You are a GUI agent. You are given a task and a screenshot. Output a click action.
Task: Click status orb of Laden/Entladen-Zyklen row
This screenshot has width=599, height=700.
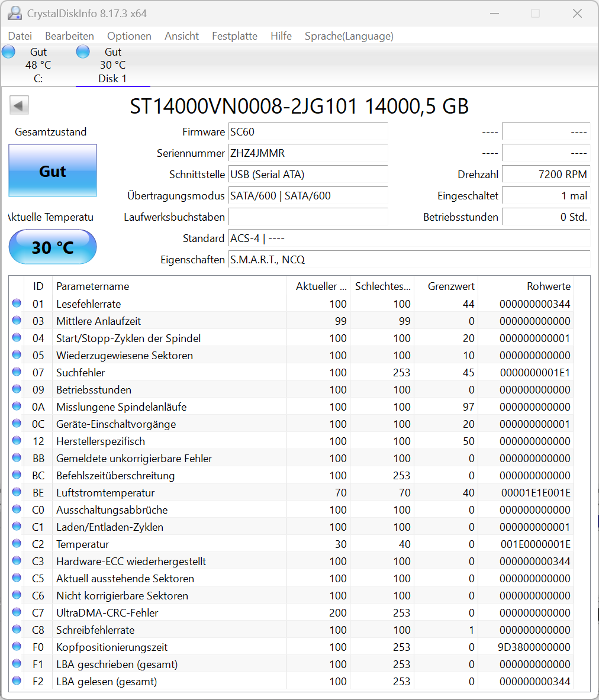17,527
